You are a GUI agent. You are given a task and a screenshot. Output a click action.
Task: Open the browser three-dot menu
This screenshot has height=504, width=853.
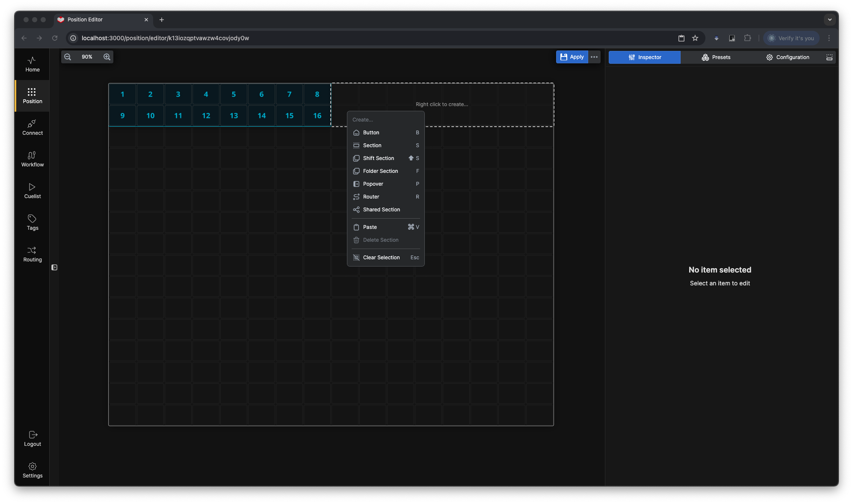[x=829, y=38]
